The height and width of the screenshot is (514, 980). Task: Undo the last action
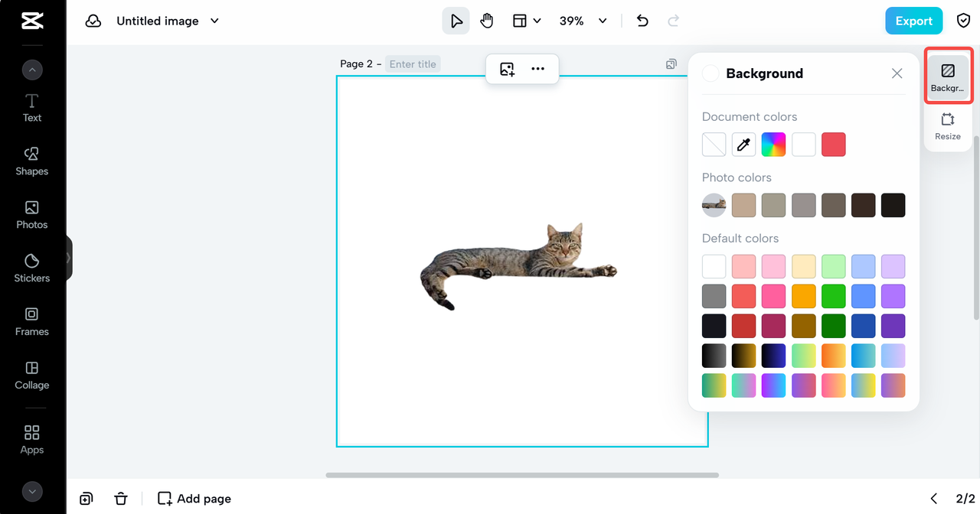(x=642, y=21)
